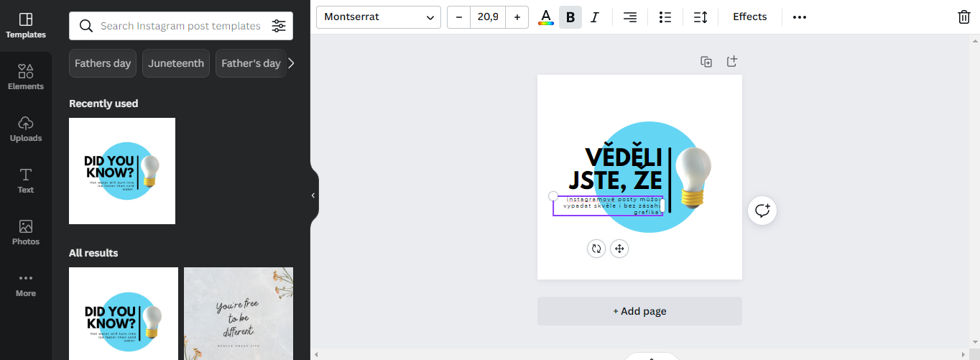Open the Effects panel
Viewport: 980px width, 360px height.
point(750,17)
